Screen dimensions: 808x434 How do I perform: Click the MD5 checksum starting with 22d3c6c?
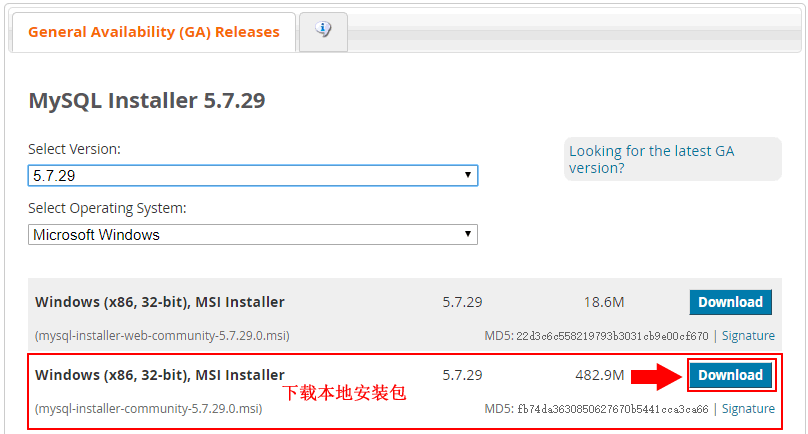pyautogui.click(x=612, y=336)
